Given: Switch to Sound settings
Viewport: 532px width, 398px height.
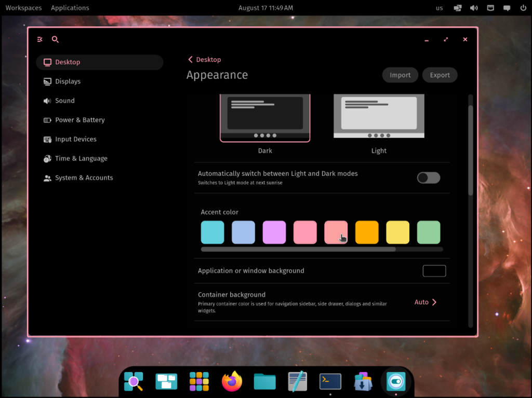Looking at the screenshot, I should click(x=65, y=101).
